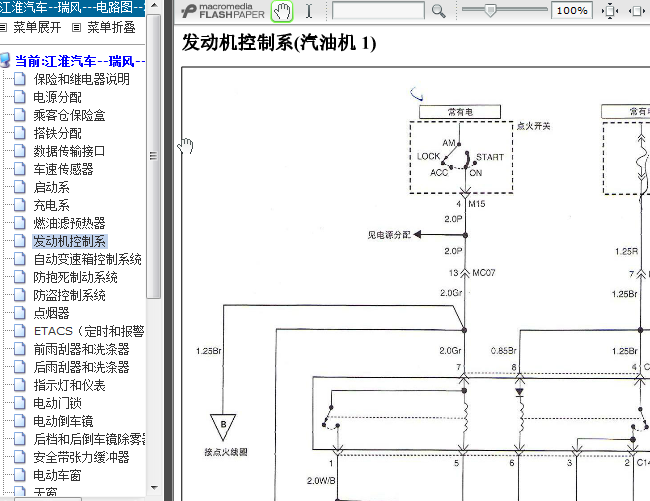Click the page icon beside 电动车窗
Image resolution: width=650 pixels, height=501 pixels.
point(19,475)
